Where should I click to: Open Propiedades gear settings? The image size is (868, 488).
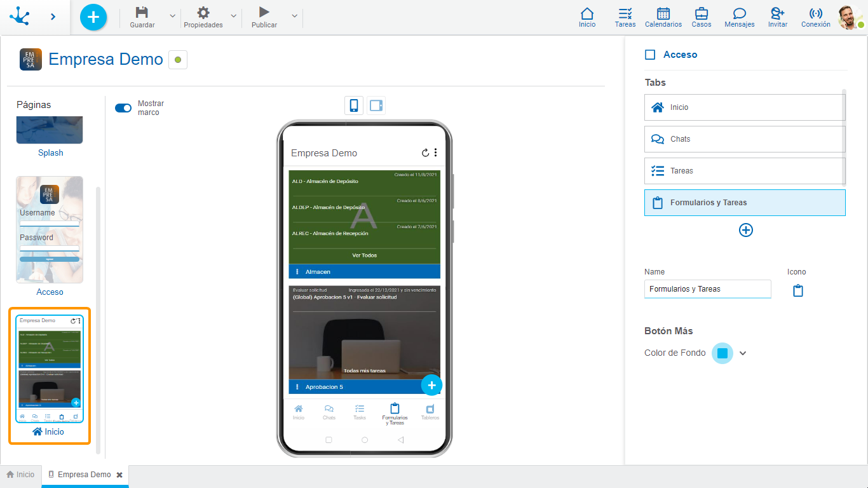point(203,13)
